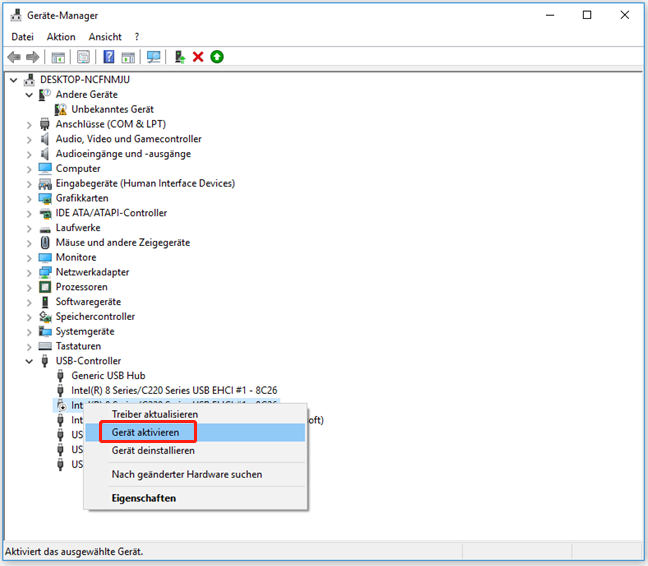Open the Aktion menu
Screen dimensions: 648x566
click(61, 37)
